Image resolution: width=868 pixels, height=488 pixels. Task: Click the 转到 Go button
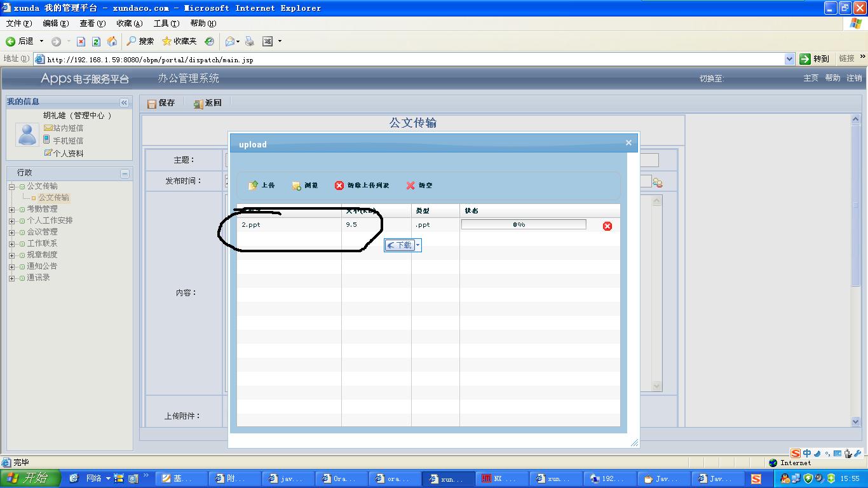[x=815, y=59]
